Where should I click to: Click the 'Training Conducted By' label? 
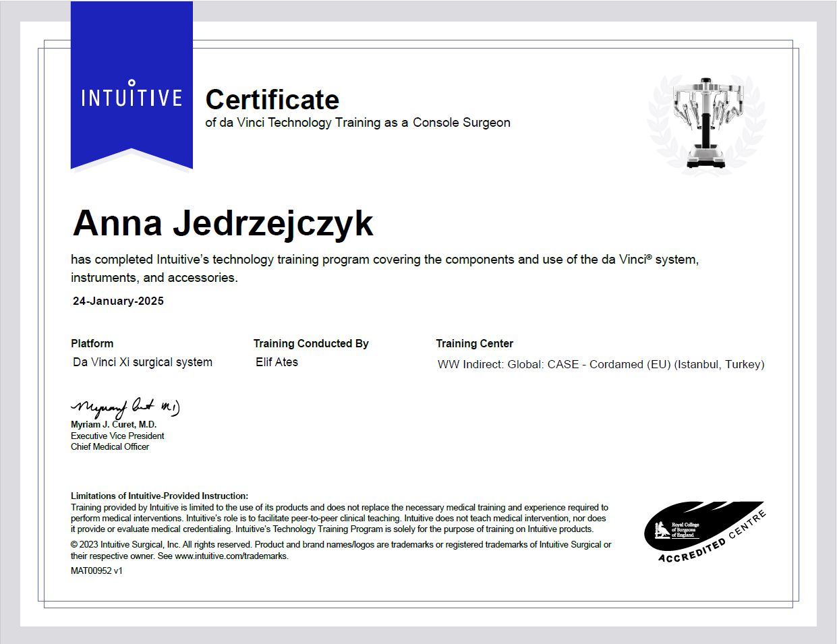(311, 343)
